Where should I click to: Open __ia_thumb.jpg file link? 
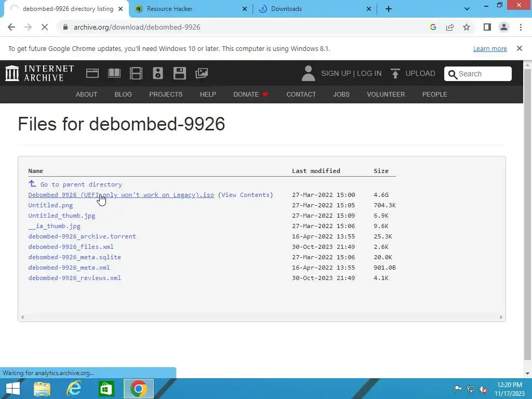54,226
